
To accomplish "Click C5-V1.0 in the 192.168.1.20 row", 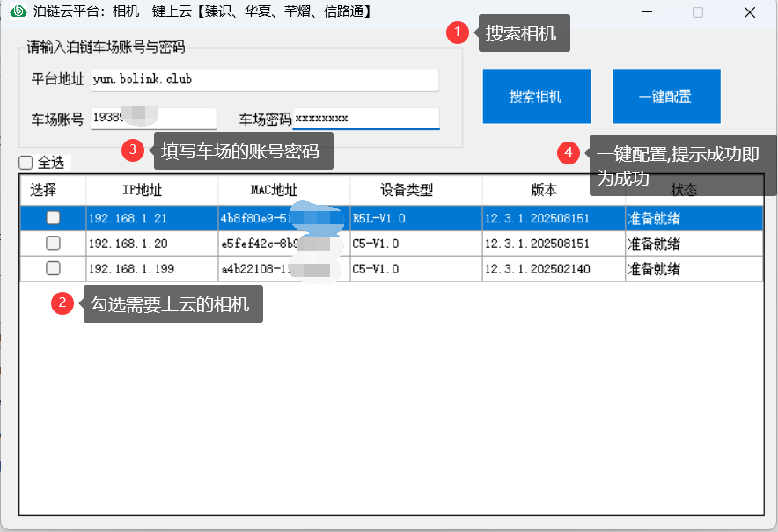I will click(416, 244).
